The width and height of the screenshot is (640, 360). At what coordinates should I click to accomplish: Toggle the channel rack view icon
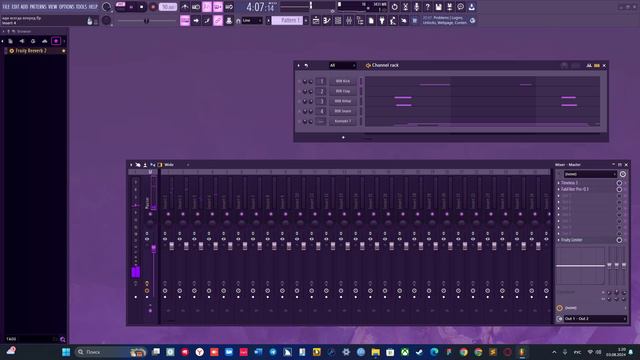coord(338,20)
